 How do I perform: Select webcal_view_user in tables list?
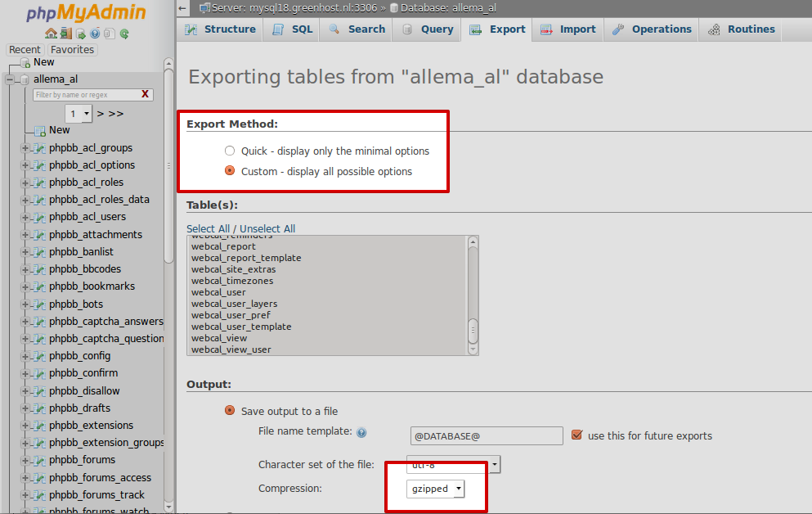click(231, 349)
